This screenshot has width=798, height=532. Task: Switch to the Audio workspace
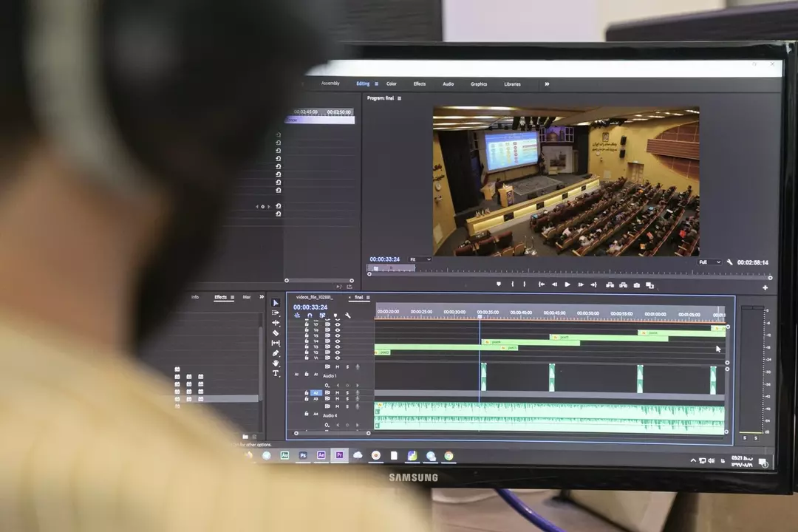click(x=449, y=84)
